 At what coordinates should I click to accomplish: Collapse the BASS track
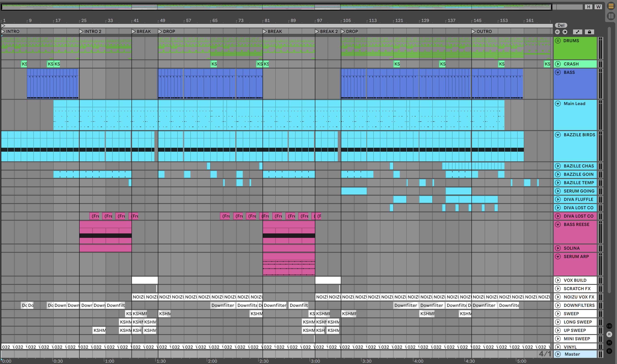(558, 72)
